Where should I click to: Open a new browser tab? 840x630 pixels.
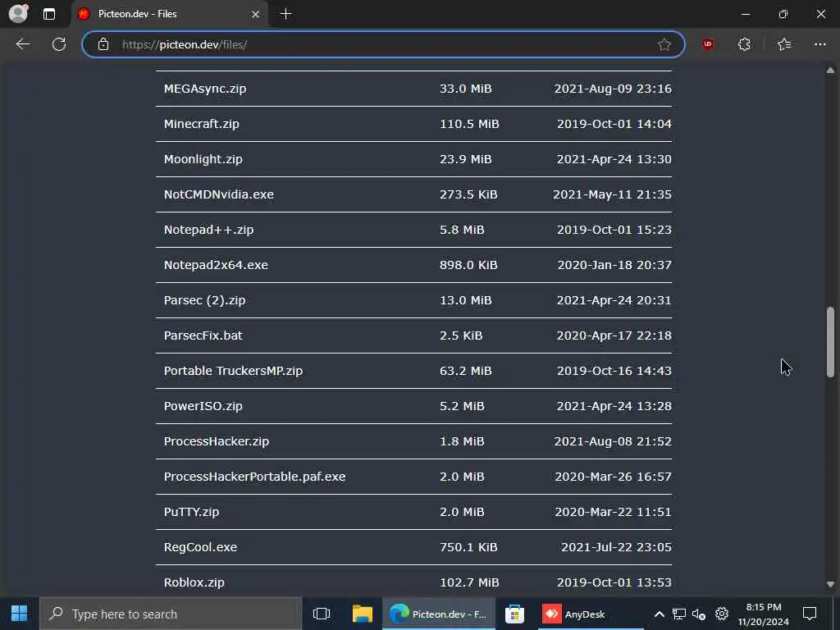[286, 14]
